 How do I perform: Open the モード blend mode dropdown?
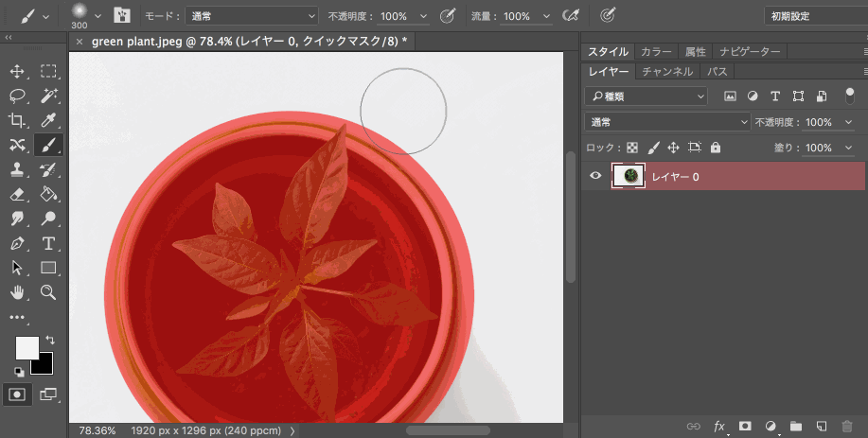tap(252, 16)
